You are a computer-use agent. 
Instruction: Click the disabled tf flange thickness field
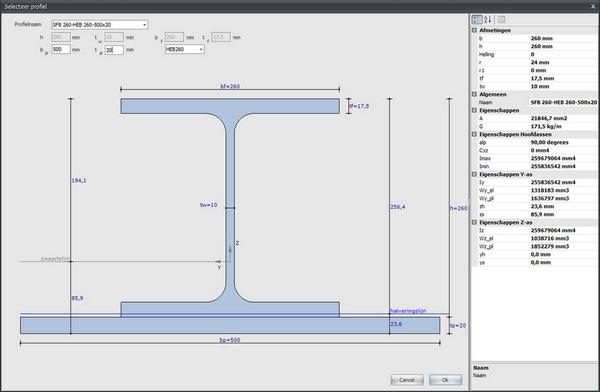[x=221, y=37]
